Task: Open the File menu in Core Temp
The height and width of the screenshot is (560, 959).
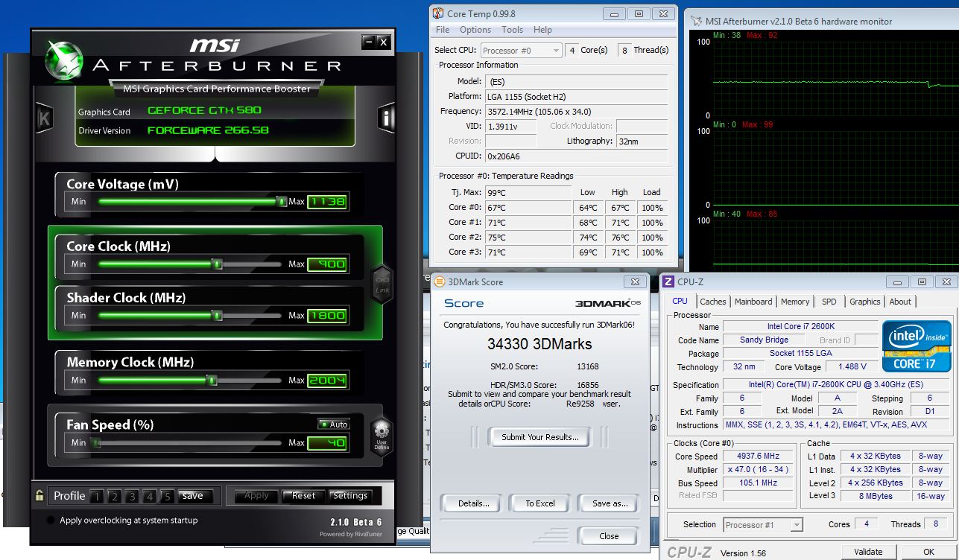Action: (x=443, y=30)
